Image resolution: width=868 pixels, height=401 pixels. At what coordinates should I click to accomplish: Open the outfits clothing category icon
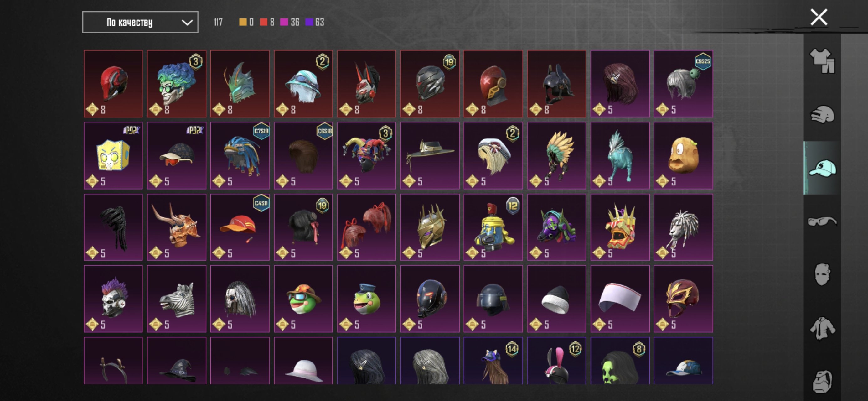click(x=822, y=61)
